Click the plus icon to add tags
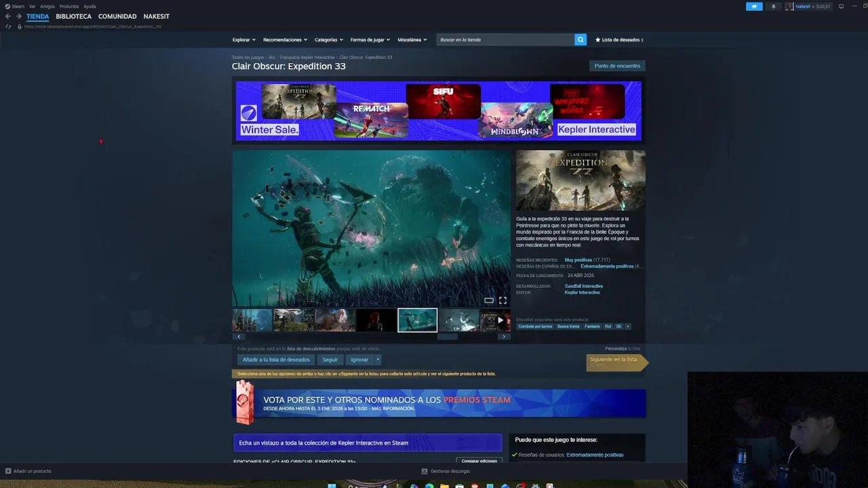 (x=627, y=326)
